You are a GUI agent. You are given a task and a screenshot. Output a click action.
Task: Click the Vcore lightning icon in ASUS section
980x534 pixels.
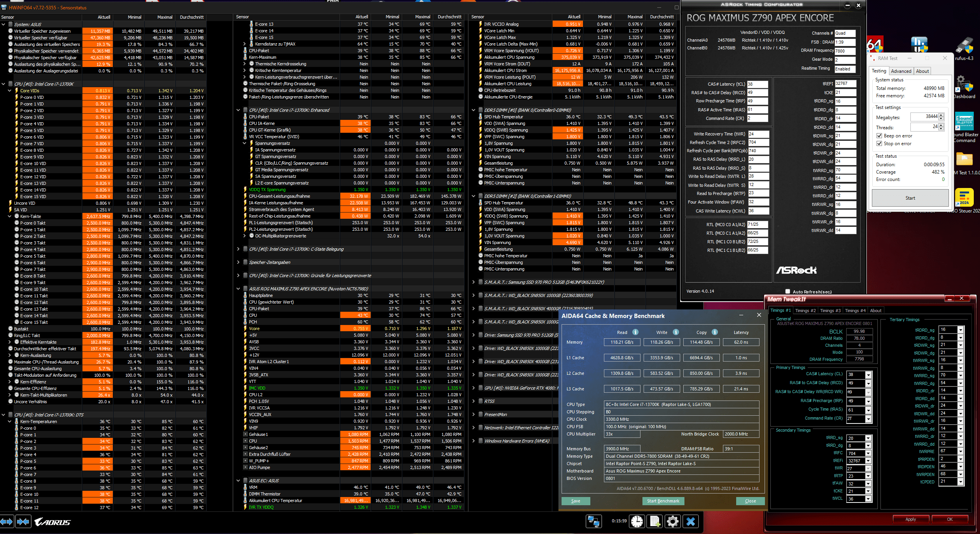(x=245, y=328)
